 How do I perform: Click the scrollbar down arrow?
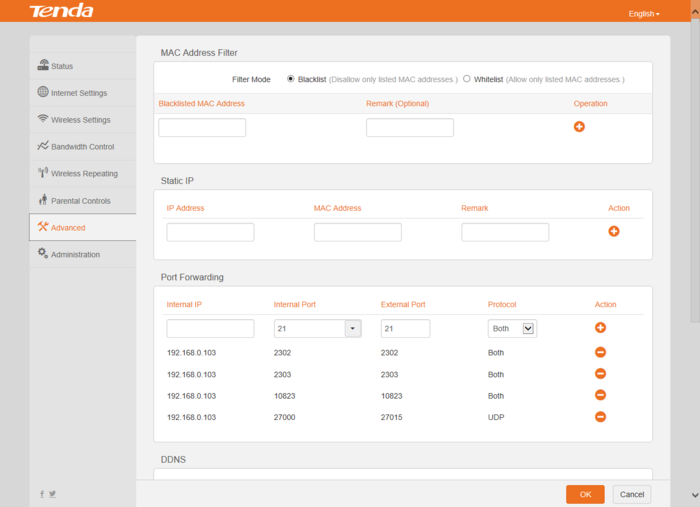pos(695,495)
